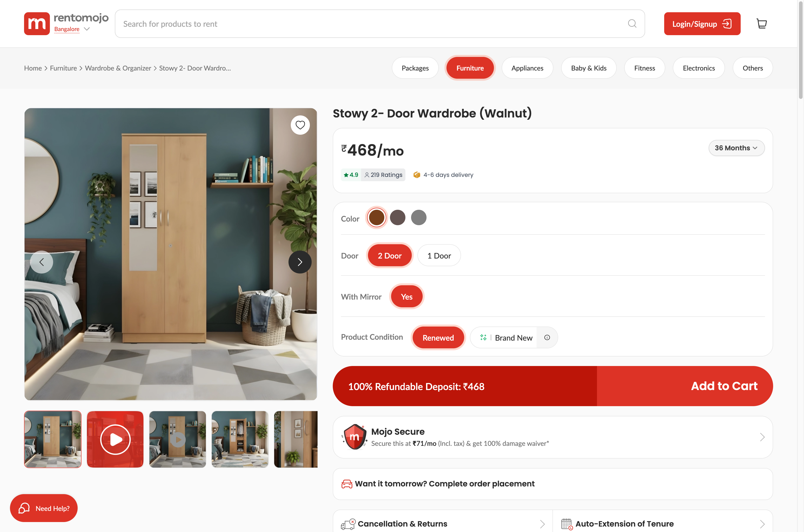The image size is (804, 532).
Task: Select the grey color swatch
Action: point(419,217)
